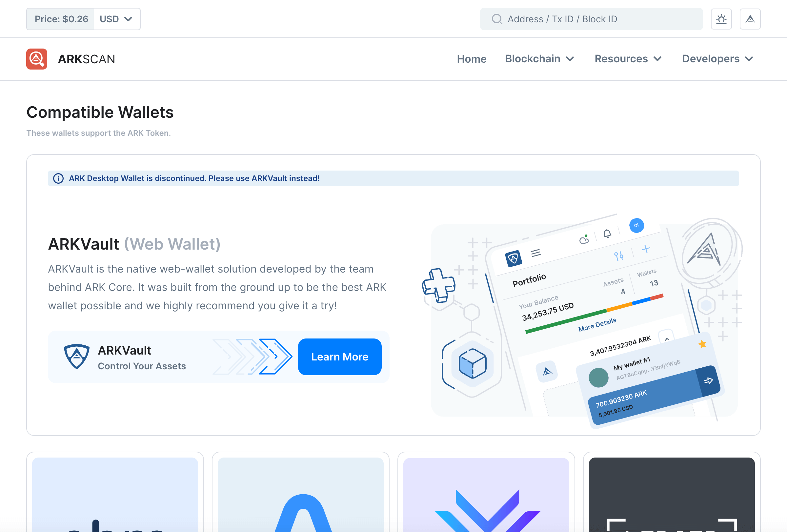This screenshot has height=532, width=787.
Task: Click the ARKSCAN brand text
Action: [86, 59]
